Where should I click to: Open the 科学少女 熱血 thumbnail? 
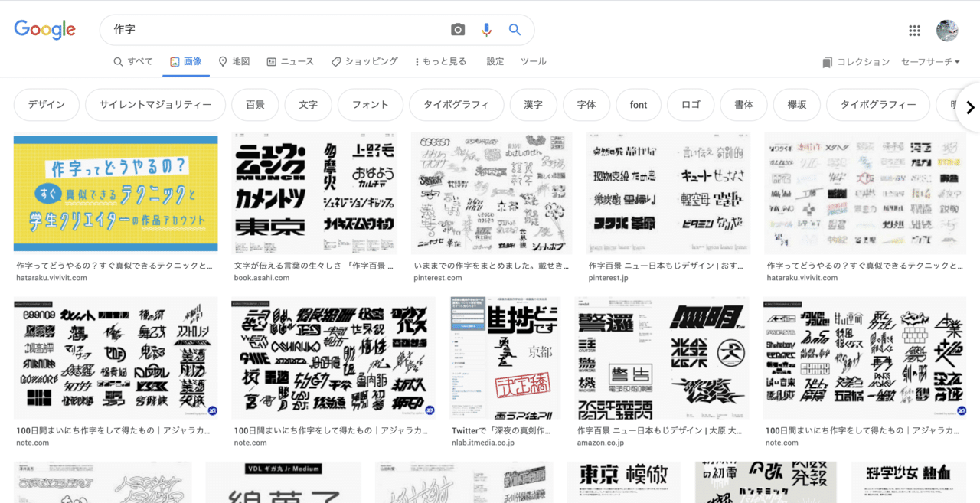tap(909, 482)
